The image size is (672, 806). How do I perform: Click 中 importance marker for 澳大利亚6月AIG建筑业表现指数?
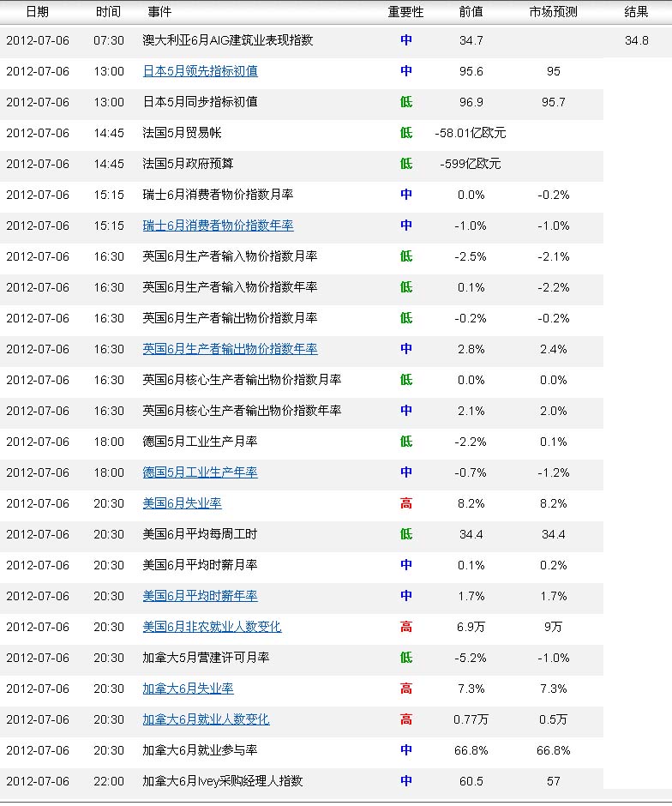point(406,40)
